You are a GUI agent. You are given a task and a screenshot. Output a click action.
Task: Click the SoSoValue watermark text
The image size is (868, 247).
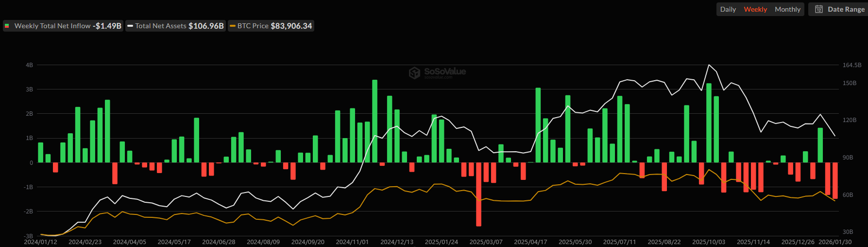click(444, 72)
